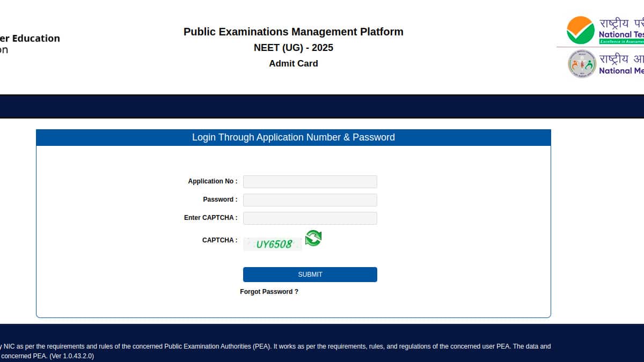Select the CAPTCHA image showing UY6508
This screenshot has width=644, height=362.
[273, 244]
